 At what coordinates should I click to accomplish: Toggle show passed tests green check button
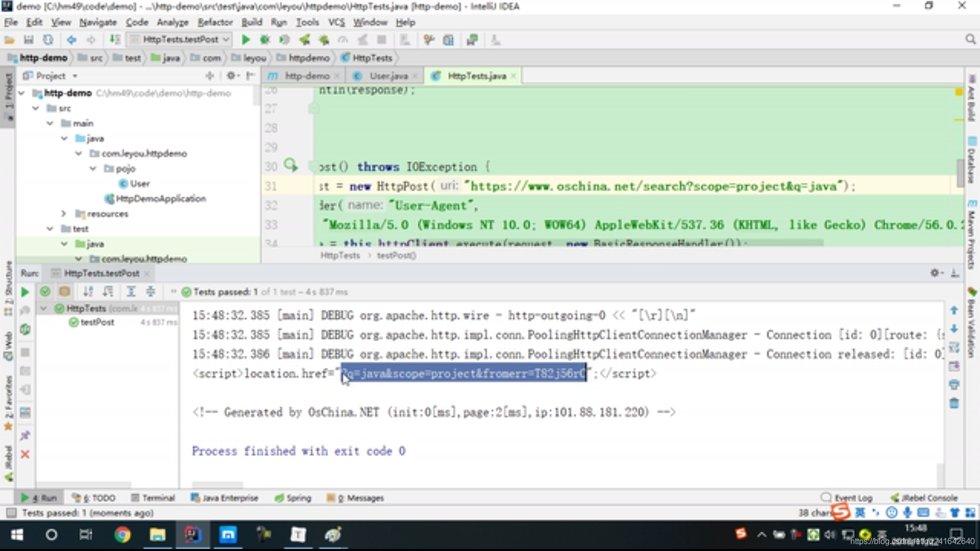(45, 291)
